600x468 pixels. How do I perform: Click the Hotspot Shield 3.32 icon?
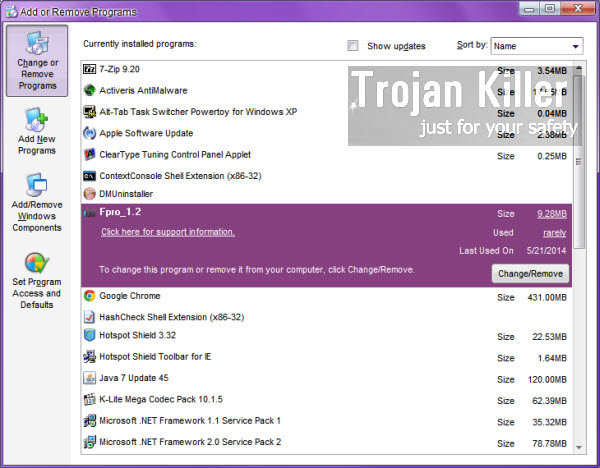(x=90, y=335)
